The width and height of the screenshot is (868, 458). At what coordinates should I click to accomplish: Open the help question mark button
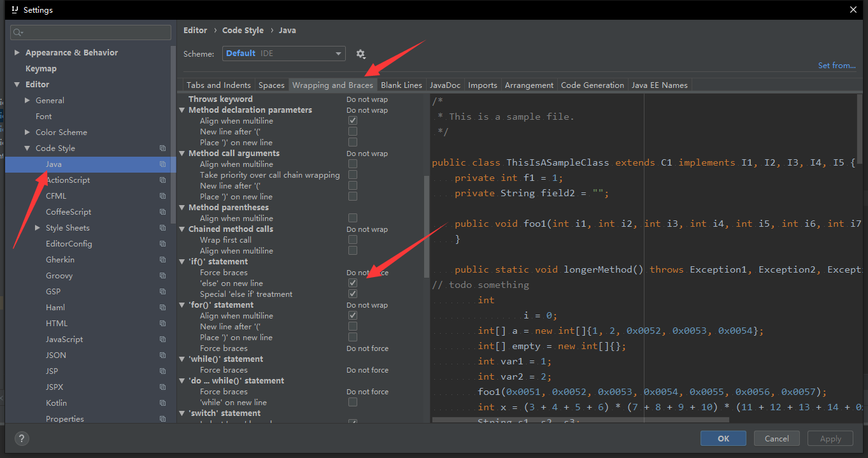(22, 438)
